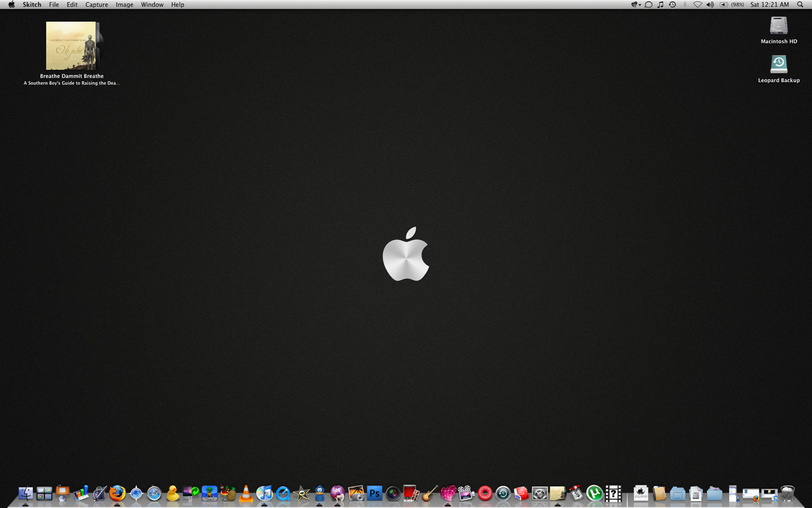Launch Photo Booth from the Dock
The height and width of the screenshot is (508, 812).
[x=411, y=493]
